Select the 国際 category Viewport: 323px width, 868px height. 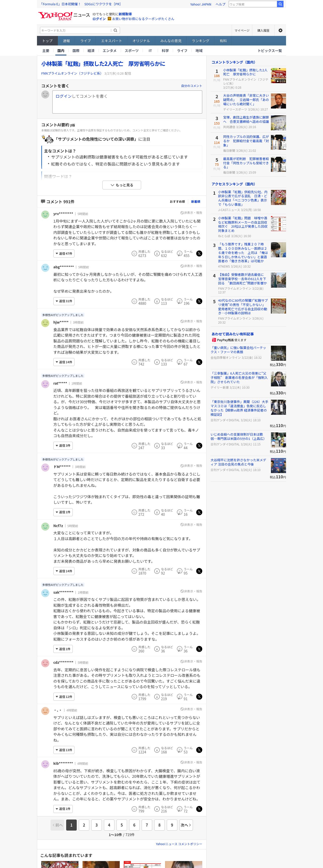pos(76,51)
